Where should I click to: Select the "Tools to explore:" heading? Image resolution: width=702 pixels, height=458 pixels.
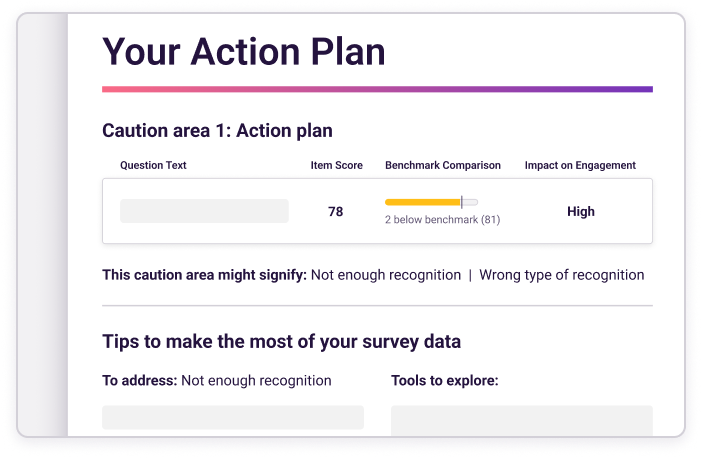click(444, 381)
